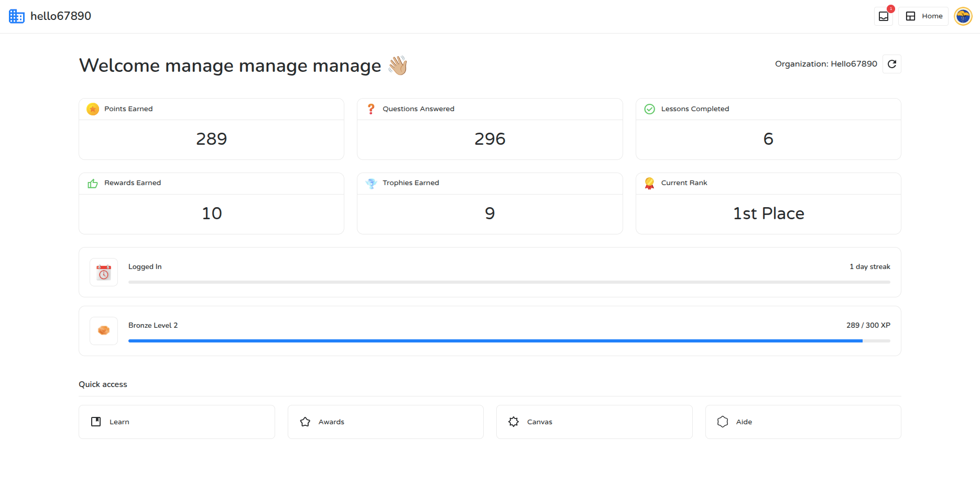Click the Aide hexagon icon
980x504 pixels.
(723, 422)
